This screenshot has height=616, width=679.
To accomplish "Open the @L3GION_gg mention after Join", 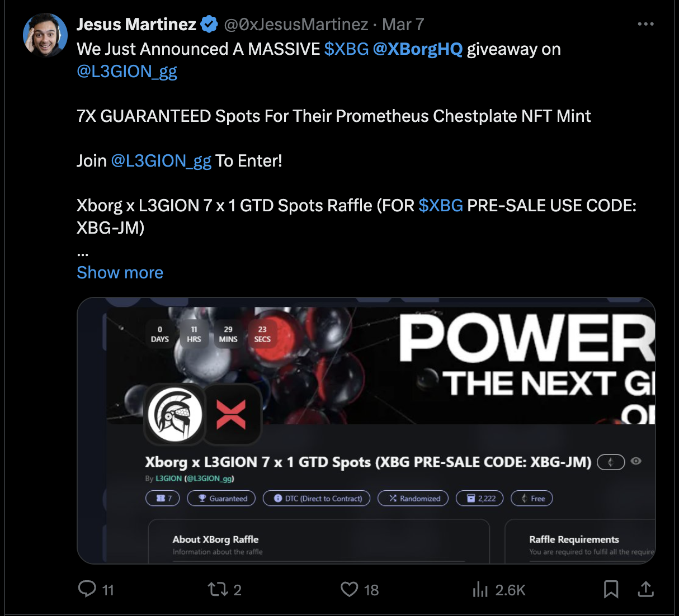I will [161, 161].
